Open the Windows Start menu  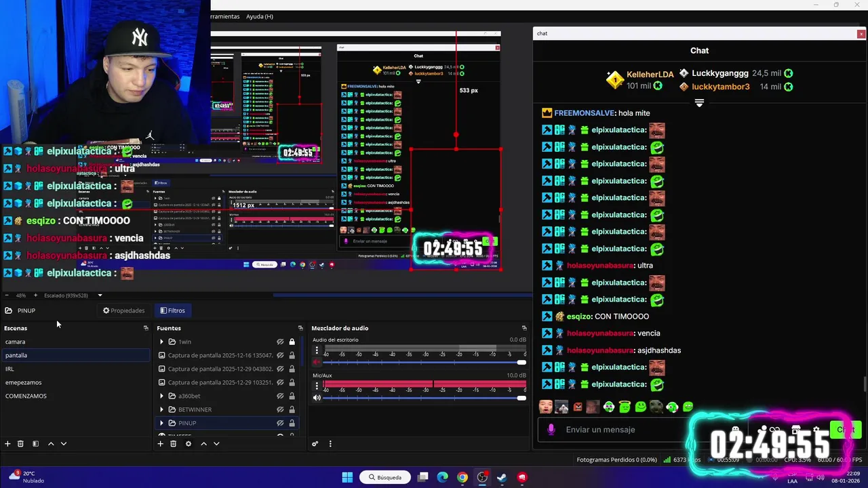coord(347,477)
